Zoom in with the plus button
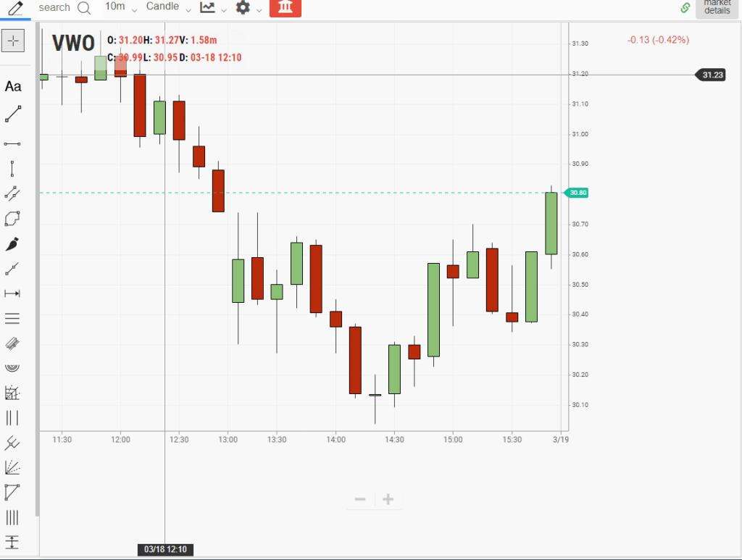Image resolution: width=742 pixels, height=560 pixels. (x=388, y=499)
